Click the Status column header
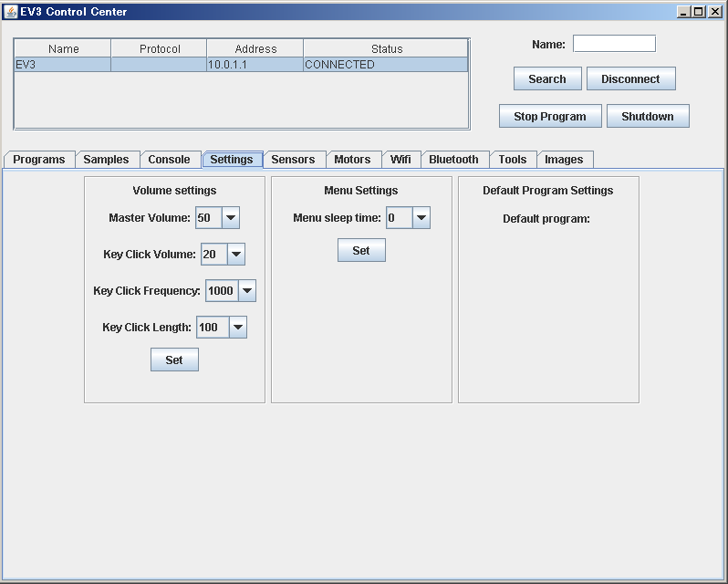This screenshot has height=584, width=728. coord(386,48)
